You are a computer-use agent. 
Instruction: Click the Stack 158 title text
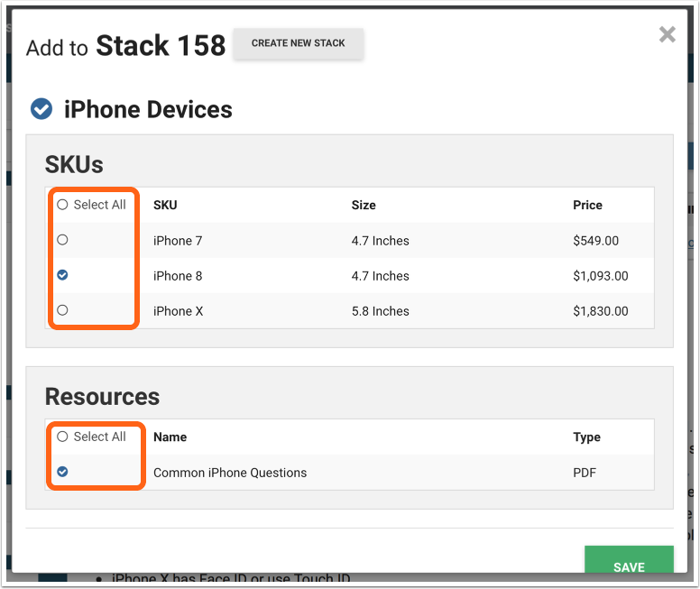click(x=161, y=45)
